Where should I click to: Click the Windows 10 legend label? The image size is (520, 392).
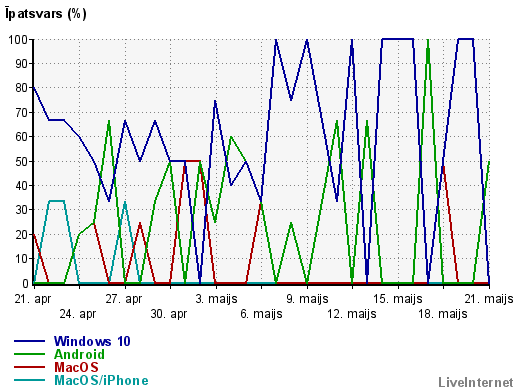click(x=92, y=341)
